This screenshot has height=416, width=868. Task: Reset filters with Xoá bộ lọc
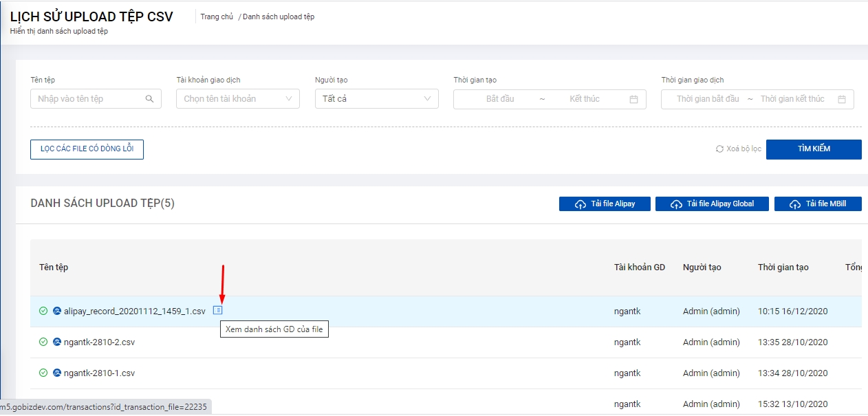tap(738, 149)
